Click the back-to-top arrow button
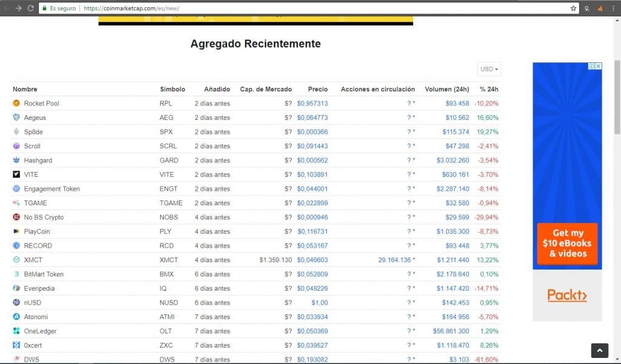 tap(600, 351)
